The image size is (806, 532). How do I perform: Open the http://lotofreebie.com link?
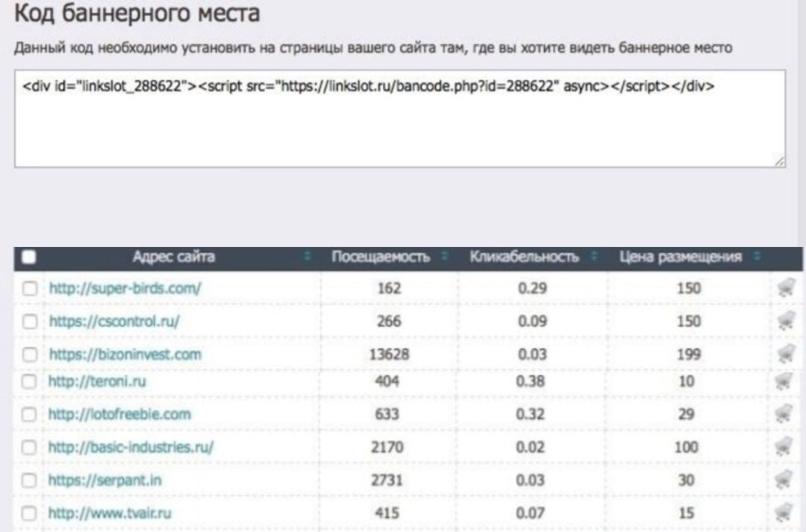[x=119, y=414]
